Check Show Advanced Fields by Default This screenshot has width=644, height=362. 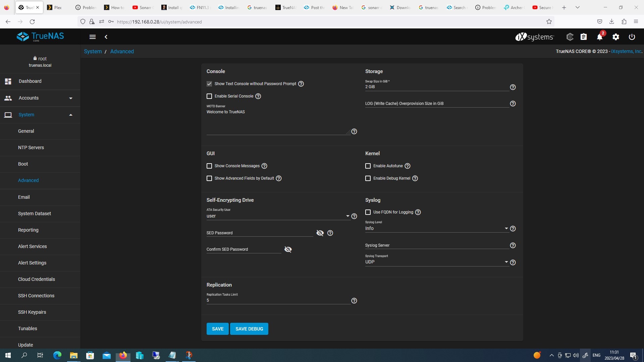point(209,178)
